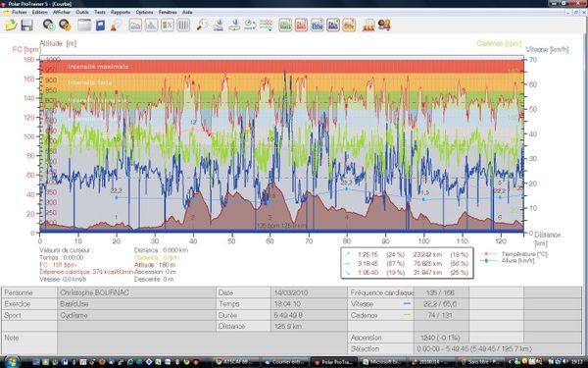Open the Aide menu

187,12
